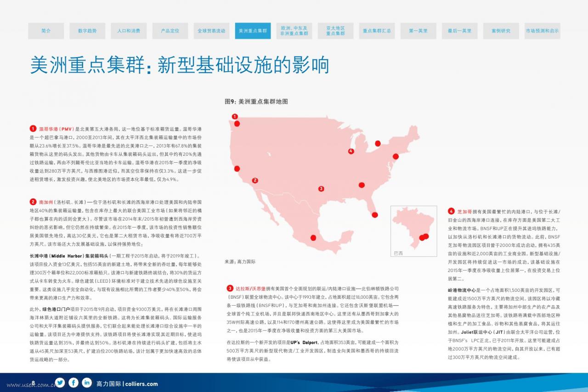This screenshot has height=392, width=588.
Task: Click the bold text 绿色港口门户
Action: [x=56, y=309]
